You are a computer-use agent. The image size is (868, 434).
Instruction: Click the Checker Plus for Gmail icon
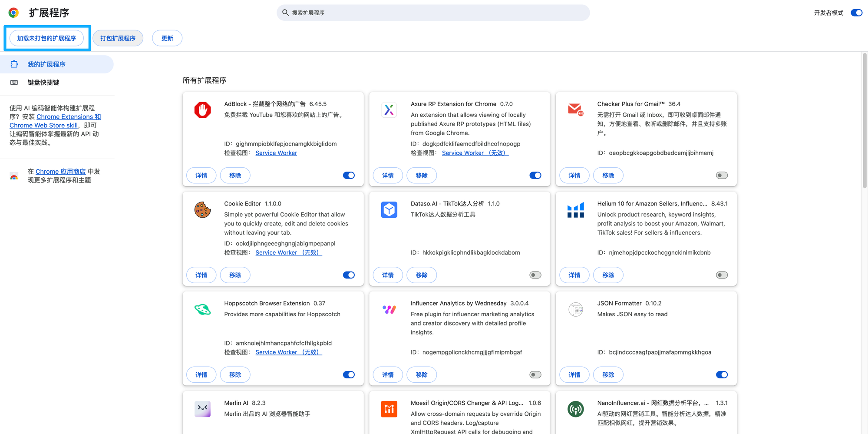576,110
